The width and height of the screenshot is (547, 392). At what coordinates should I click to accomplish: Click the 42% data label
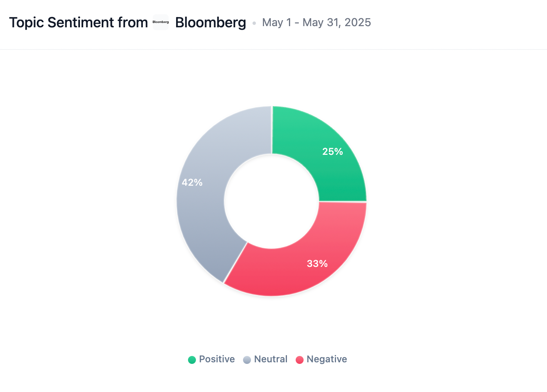tap(192, 183)
